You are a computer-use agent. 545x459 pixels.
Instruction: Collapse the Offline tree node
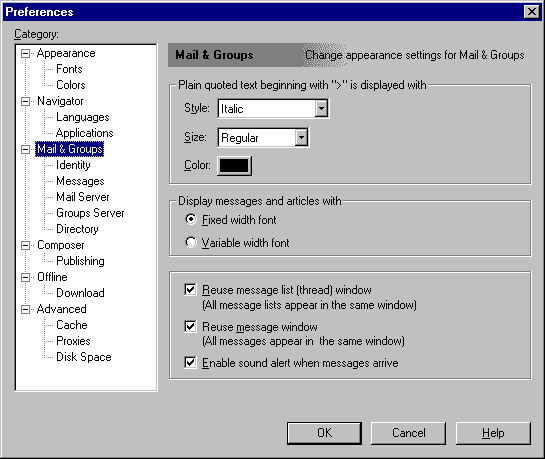(25, 277)
